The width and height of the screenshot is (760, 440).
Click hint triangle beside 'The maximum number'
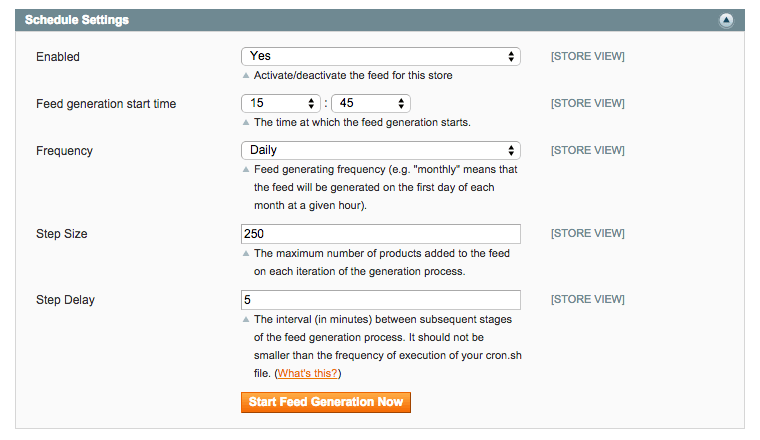(246, 254)
